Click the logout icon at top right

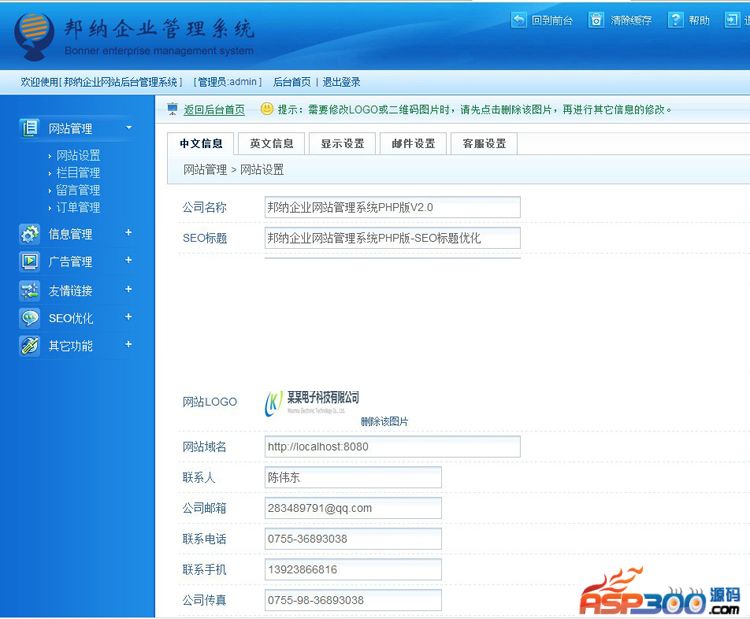pos(732,20)
